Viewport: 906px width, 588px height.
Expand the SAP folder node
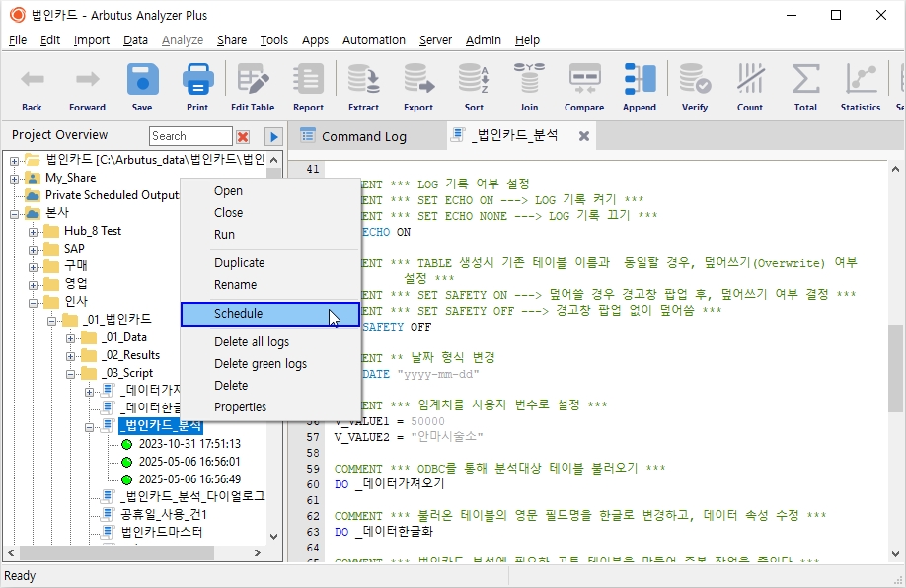(x=33, y=250)
